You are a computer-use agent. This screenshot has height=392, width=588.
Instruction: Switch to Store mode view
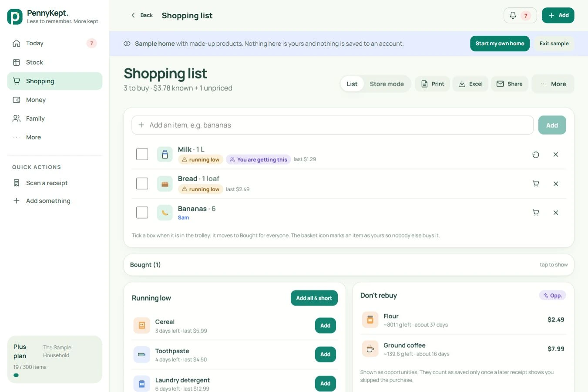[386, 84]
